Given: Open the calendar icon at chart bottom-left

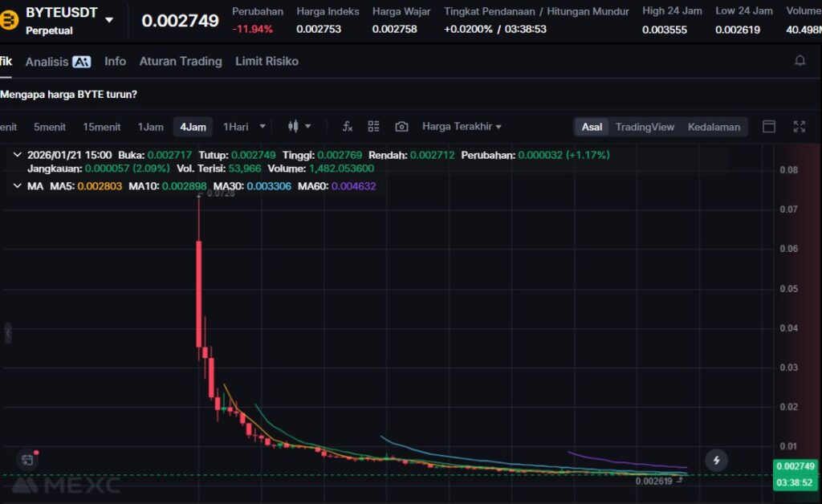Looking at the screenshot, I should [x=27, y=460].
